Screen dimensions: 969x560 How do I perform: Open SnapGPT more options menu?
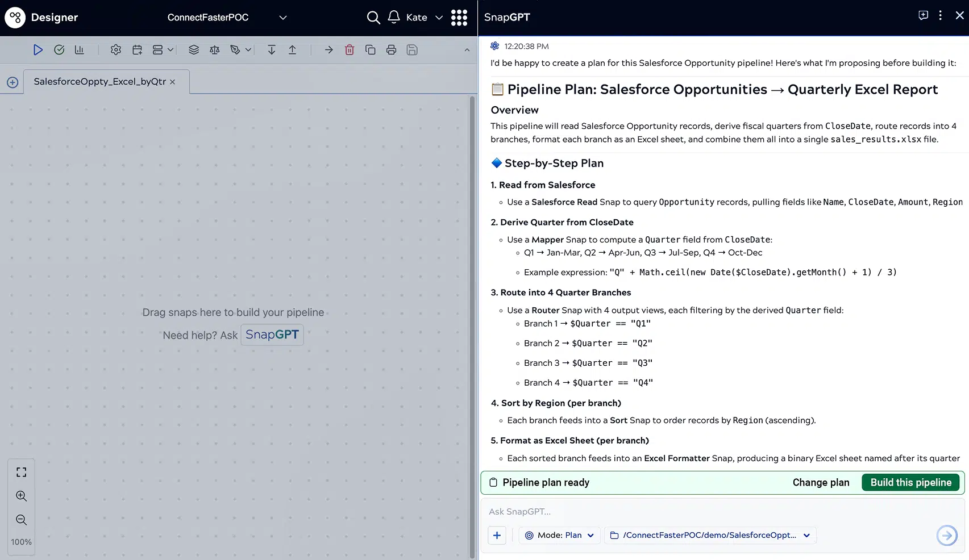[941, 15]
